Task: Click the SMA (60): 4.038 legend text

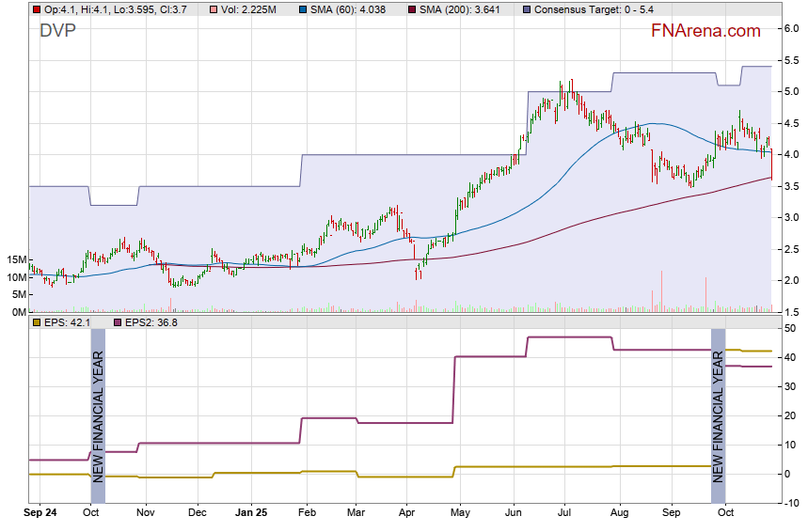Action: (344, 9)
